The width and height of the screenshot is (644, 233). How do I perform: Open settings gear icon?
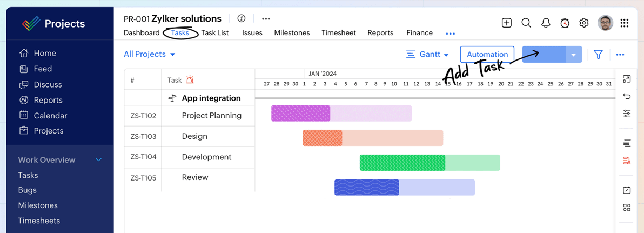584,23
